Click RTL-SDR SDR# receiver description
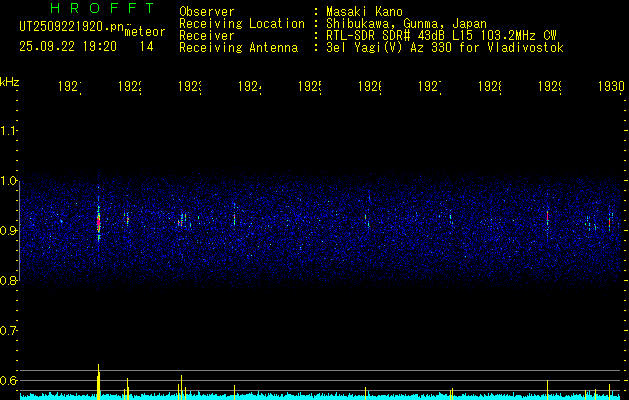This screenshot has width=629, height=400. click(x=441, y=36)
